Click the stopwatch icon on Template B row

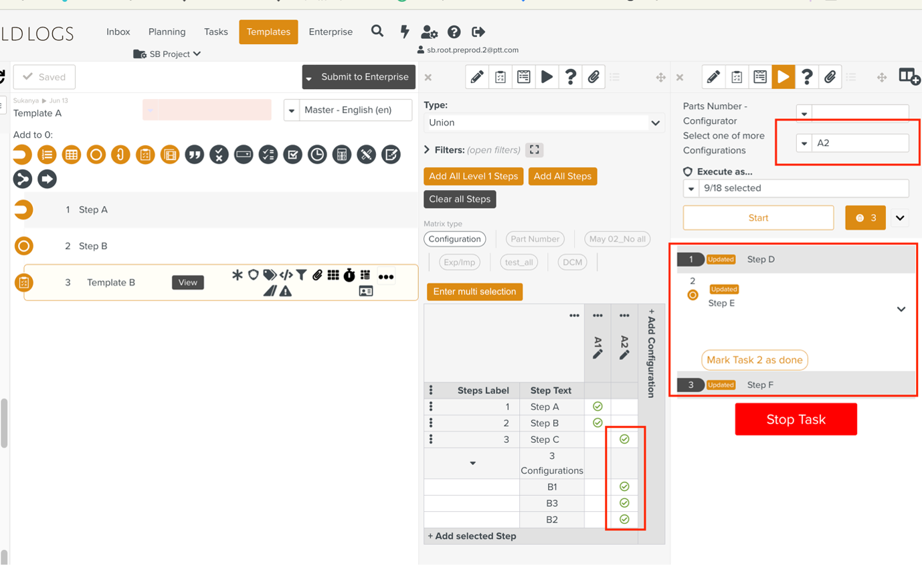[349, 275]
